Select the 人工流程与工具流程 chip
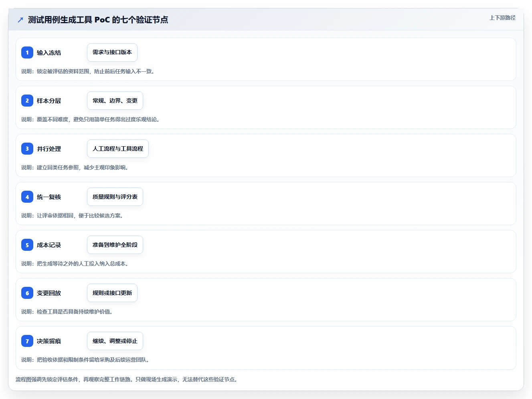The width and height of the screenshot is (532, 399). click(x=118, y=149)
